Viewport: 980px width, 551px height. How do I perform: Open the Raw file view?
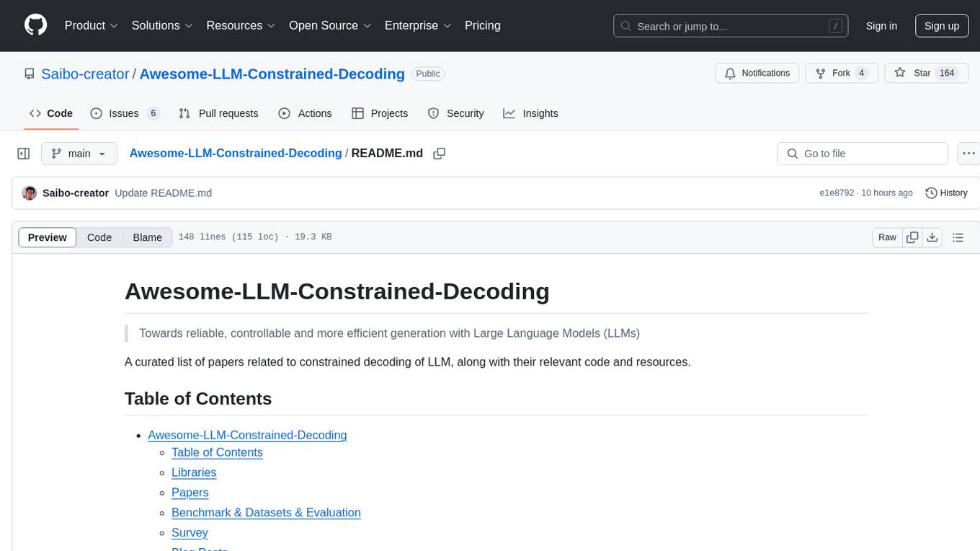pyautogui.click(x=887, y=237)
